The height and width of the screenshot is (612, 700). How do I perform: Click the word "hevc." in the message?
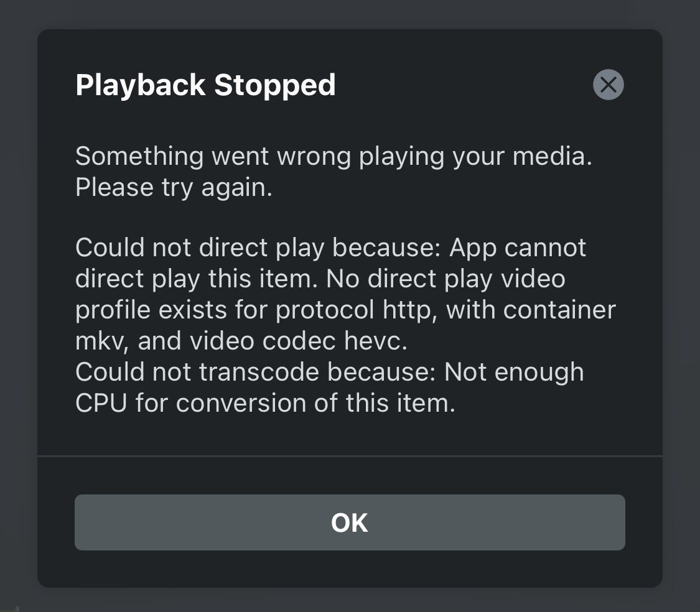(x=375, y=341)
